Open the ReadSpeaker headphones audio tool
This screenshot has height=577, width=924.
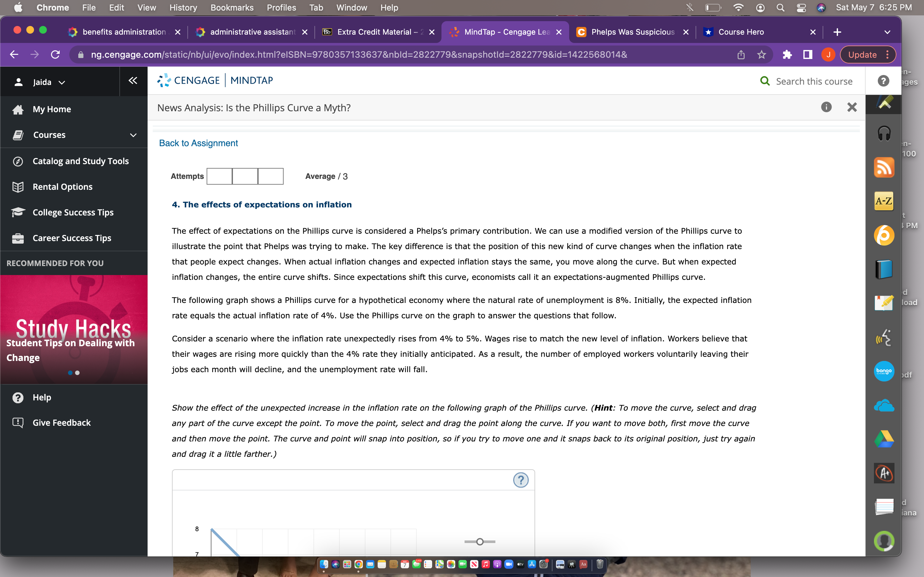(x=884, y=134)
